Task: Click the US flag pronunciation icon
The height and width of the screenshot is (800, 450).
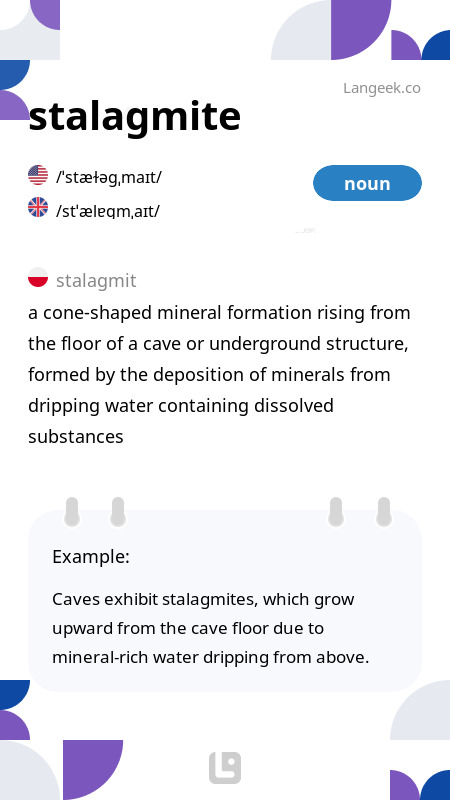Action: pyautogui.click(x=38, y=175)
